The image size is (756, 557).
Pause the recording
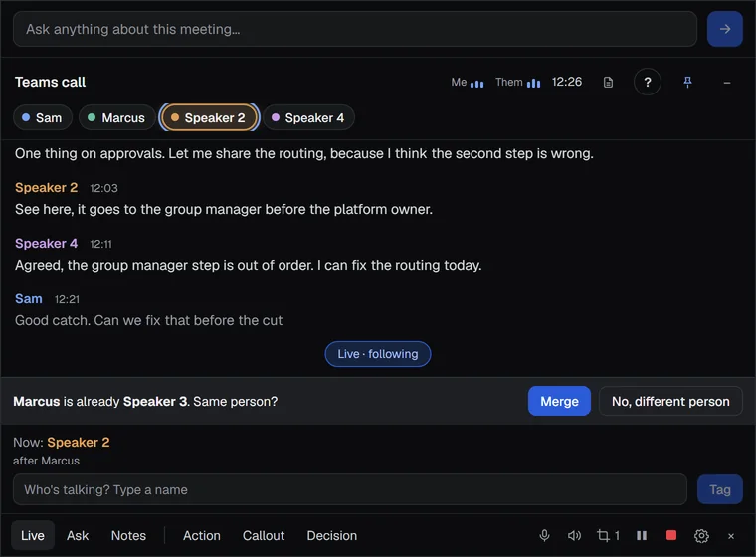(642, 535)
